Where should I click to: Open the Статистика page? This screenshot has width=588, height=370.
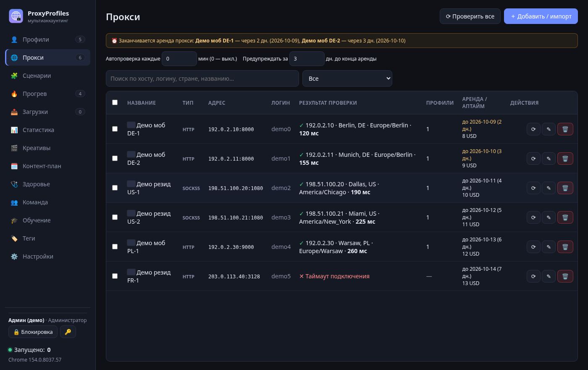pos(47,130)
